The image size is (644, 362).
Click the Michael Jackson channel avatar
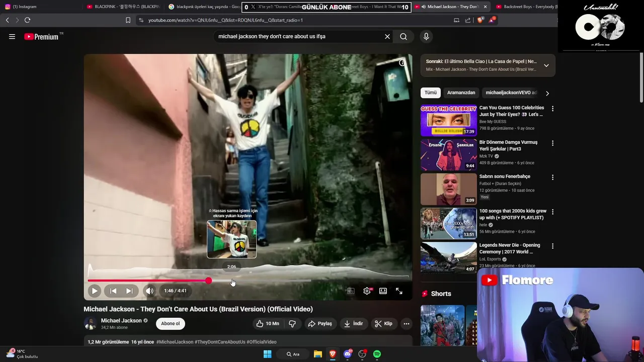(91, 324)
